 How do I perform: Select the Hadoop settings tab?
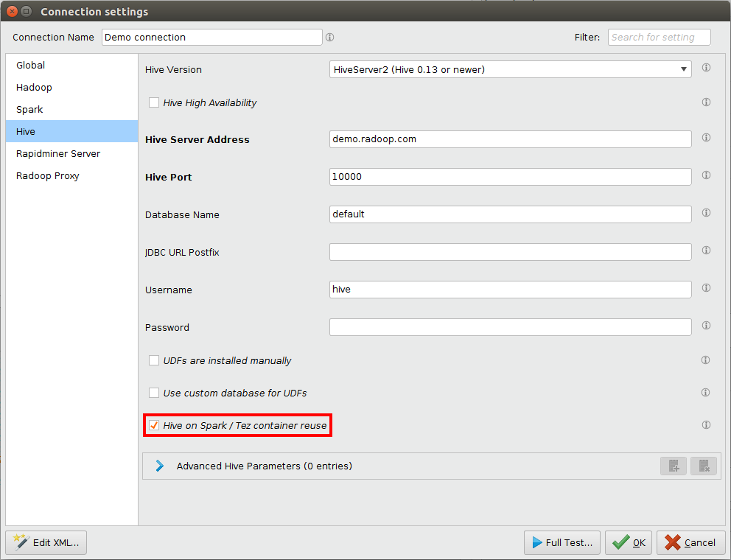click(x=35, y=87)
